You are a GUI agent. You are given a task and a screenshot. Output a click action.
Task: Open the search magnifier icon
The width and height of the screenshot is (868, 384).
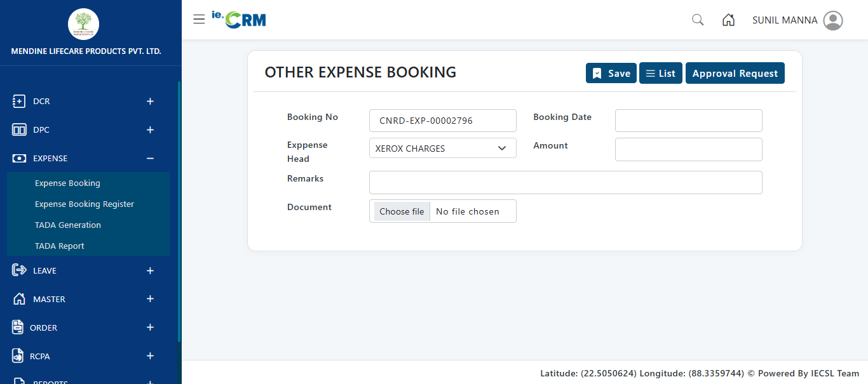click(698, 20)
